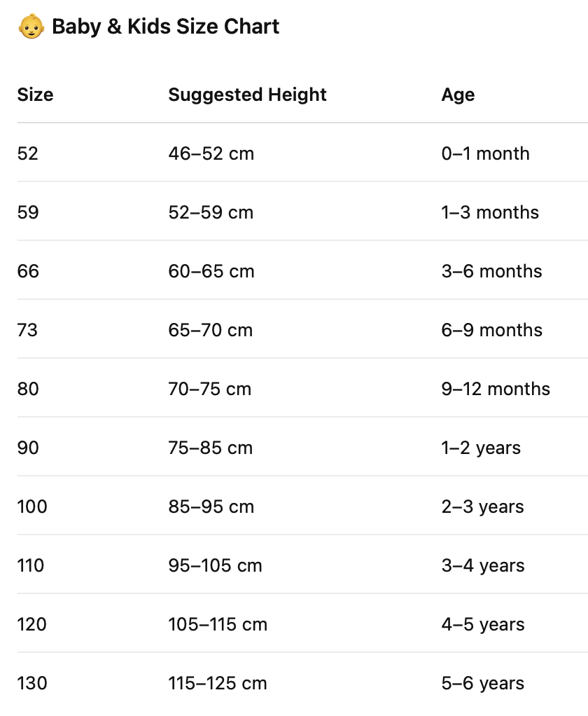The width and height of the screenshot is (588, 716).
Task: Click the Baby & Kids Size Chart heading
Action: (x=165, y=27)
